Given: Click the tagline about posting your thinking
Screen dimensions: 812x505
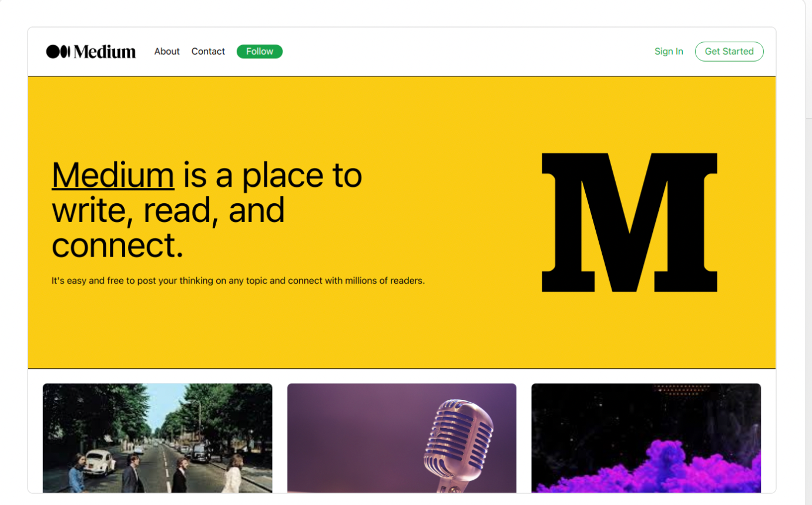Looking at the screenshot, I should tap(238, 281).
